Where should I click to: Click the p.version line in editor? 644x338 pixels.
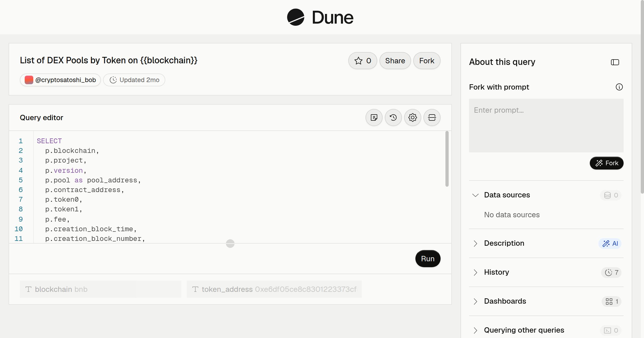click(x=66, y=171)
